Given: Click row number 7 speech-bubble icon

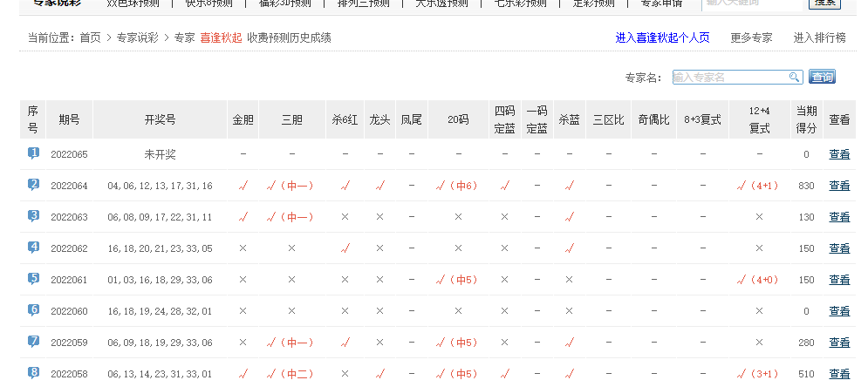Looking at the screenshot, I should tap(33, 342).
